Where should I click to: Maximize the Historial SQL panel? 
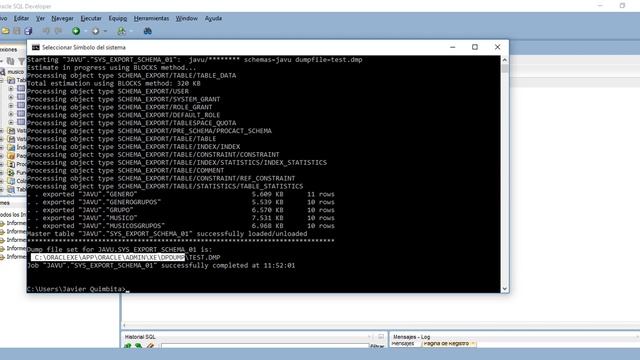[381, 336]
